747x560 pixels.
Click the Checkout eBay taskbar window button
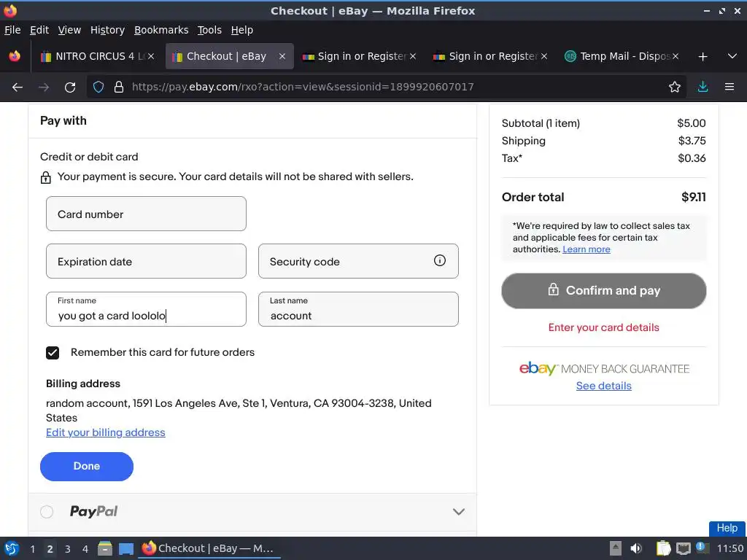pos(209,548)
